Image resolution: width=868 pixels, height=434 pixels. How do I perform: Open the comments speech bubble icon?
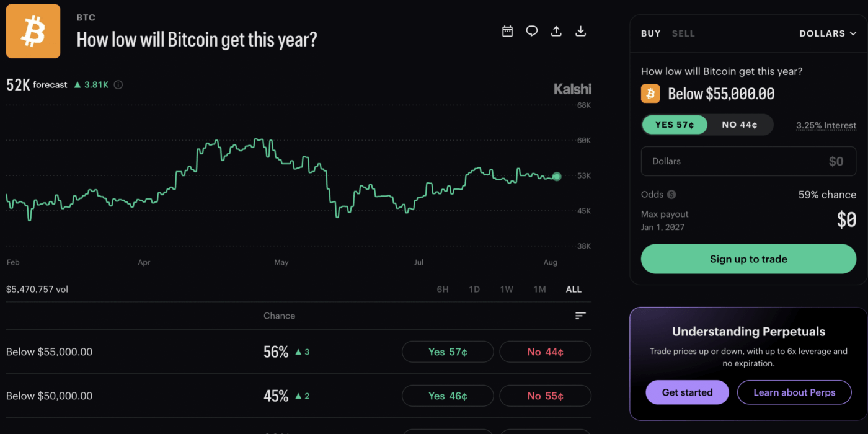tap(532, 31)
